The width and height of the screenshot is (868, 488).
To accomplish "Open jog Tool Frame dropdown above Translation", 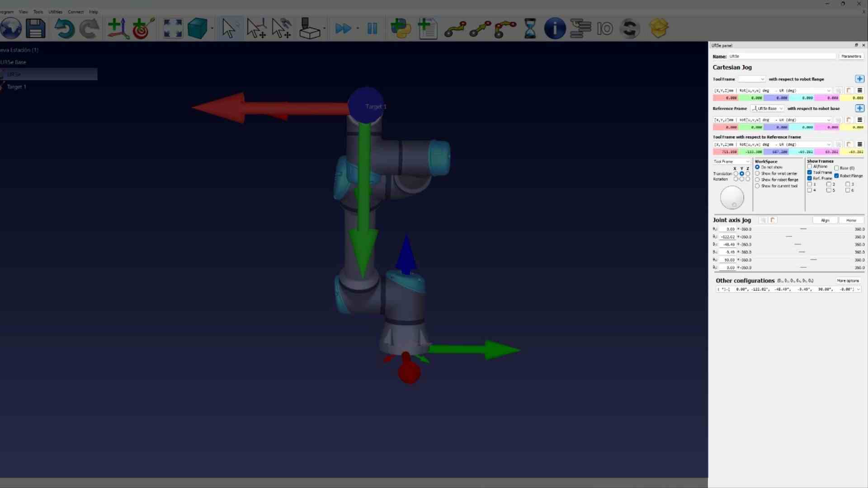I will point(731,161).
